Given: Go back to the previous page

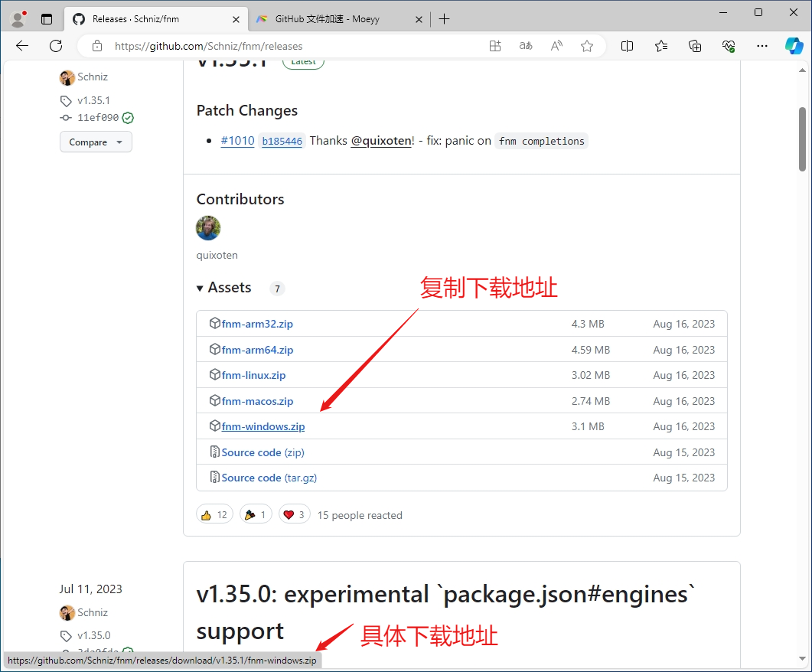Looking at the screenshot, I should [x=22, y=46].
